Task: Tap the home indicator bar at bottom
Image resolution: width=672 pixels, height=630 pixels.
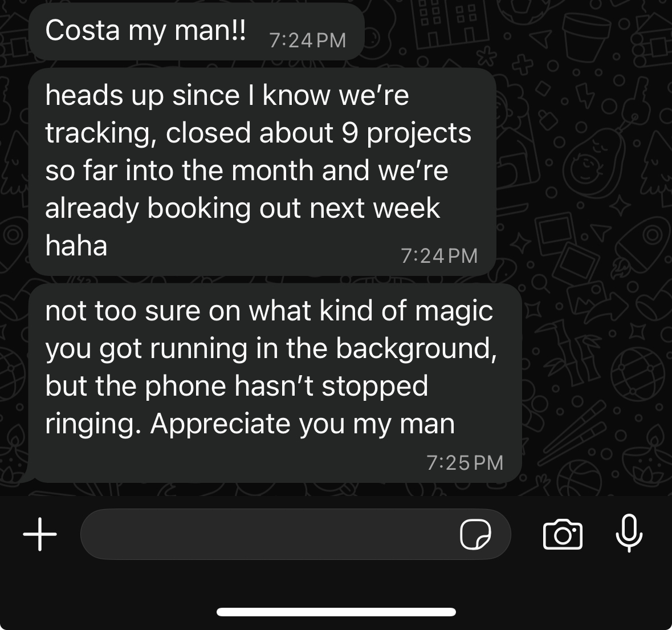Action: (x=336, y=612)
